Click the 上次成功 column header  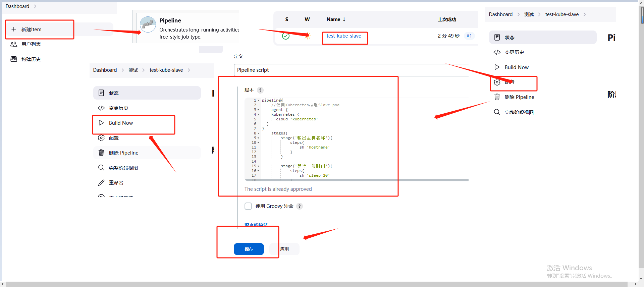coord(447,19)
